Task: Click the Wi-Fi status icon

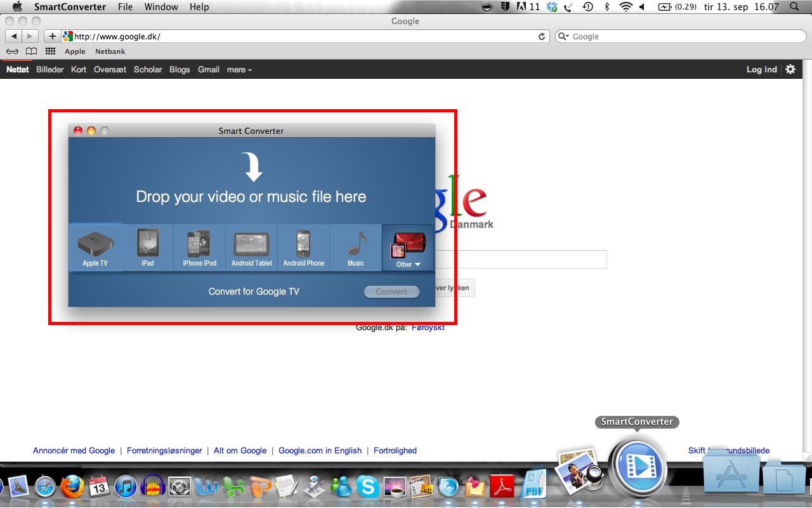Action: click(x=626, y=7)
